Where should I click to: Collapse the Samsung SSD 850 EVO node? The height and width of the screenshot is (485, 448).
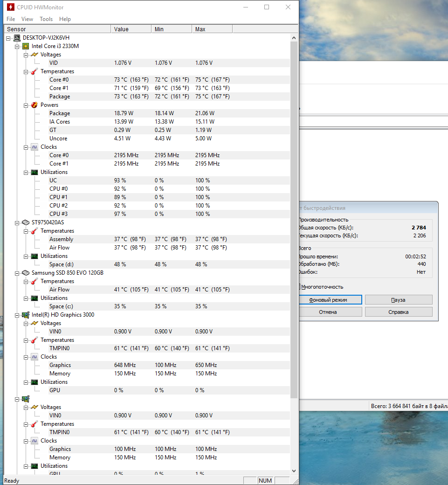[x=17, y=273]
